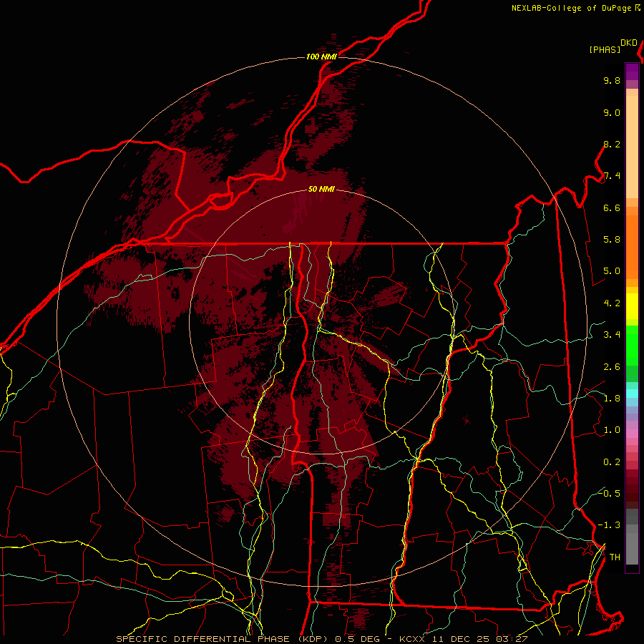Click the 1.8 scale value

pyautogui.click(x=612, y=399)
